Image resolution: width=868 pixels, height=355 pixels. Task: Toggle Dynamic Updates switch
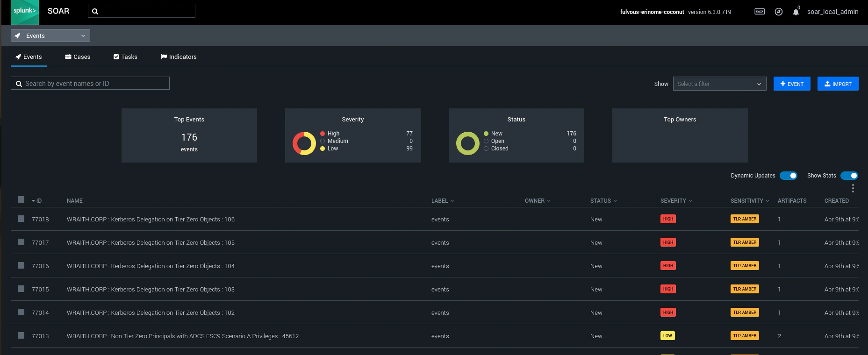pos(789,176)
